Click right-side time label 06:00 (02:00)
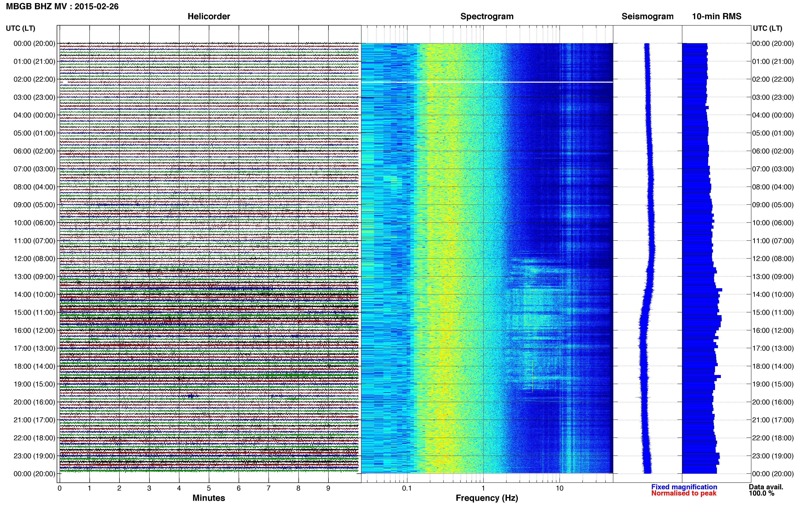 tap(773, 151)
